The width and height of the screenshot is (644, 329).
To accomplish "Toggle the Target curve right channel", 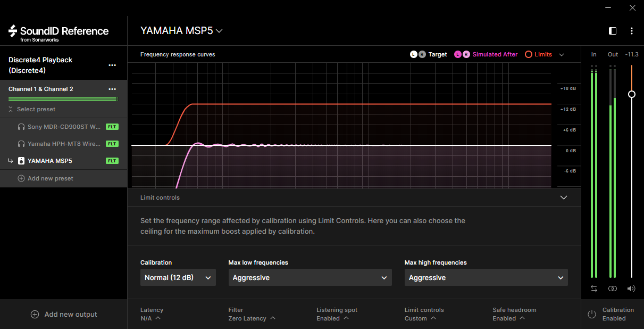I will (x=422, y=54).
